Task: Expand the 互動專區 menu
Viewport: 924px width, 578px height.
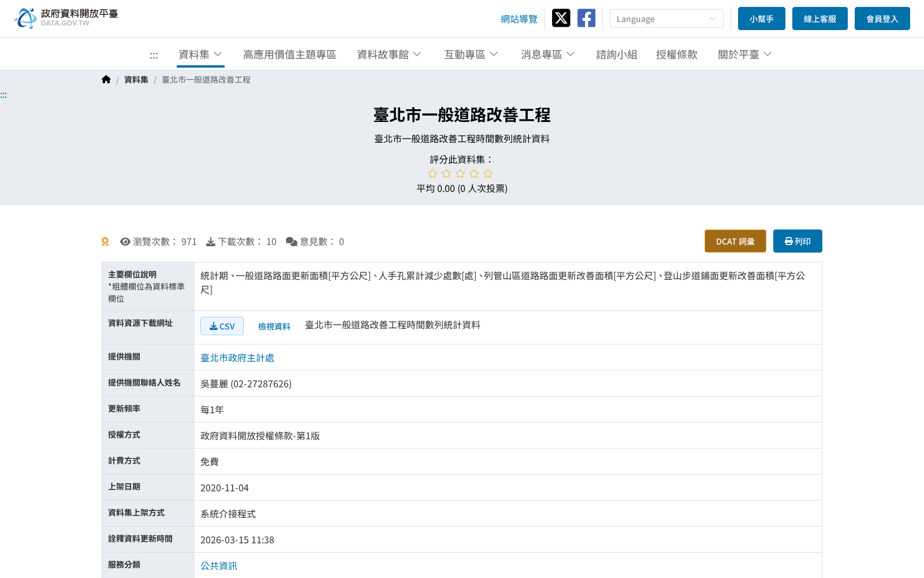Action: [471, 54]
